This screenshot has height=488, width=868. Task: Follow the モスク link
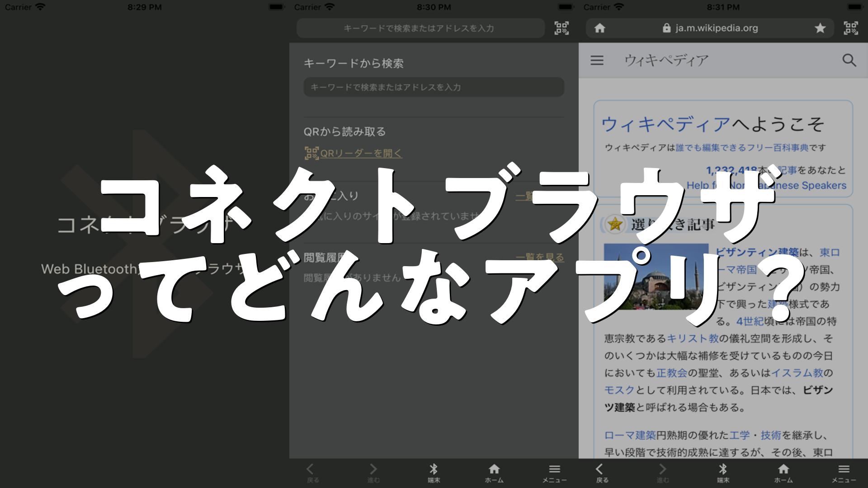coord(620,390)
